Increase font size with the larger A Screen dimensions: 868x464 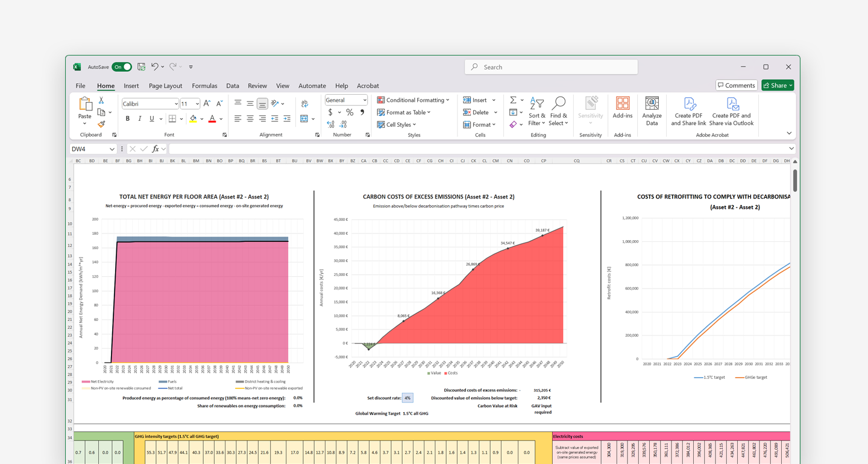[207, 104]
